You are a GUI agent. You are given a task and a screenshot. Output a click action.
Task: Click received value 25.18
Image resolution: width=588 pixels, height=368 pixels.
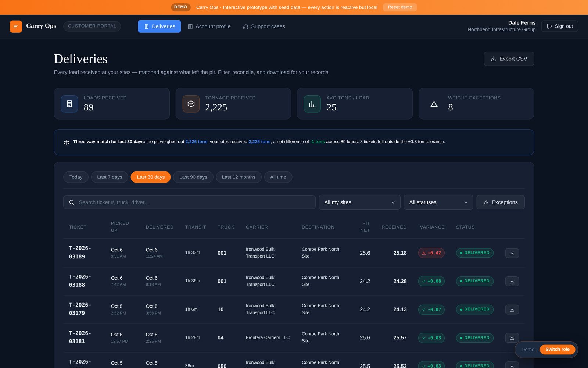click(400, 253)
